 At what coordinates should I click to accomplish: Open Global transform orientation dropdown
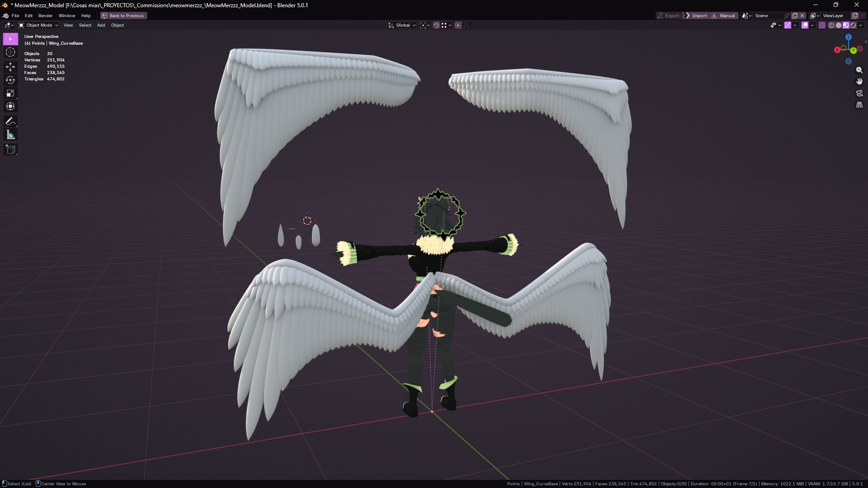(x=402, y=25)
